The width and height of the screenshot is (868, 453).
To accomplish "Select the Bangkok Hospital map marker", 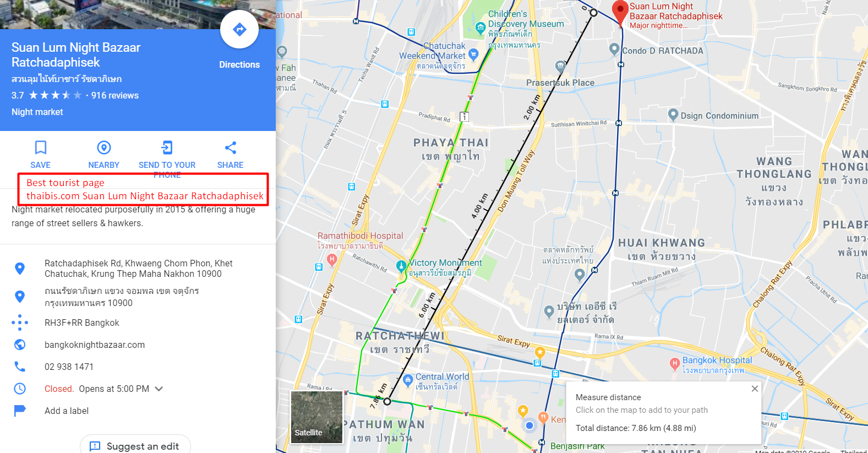I will pos(675,363).
